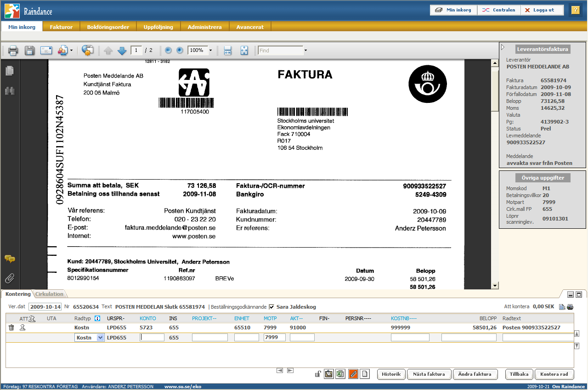Email the document via envelope icon
Viewport: 588px width, 390px height.
pos(46,51)
